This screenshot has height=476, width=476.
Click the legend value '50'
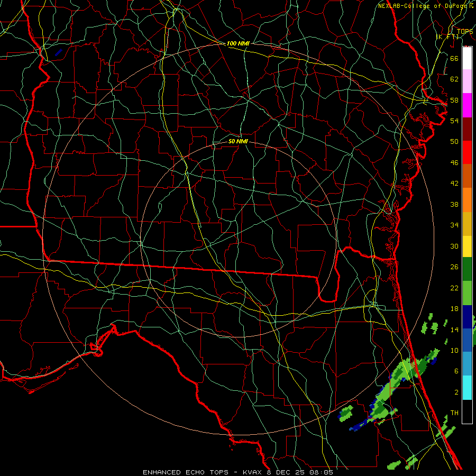pos(454,142)
